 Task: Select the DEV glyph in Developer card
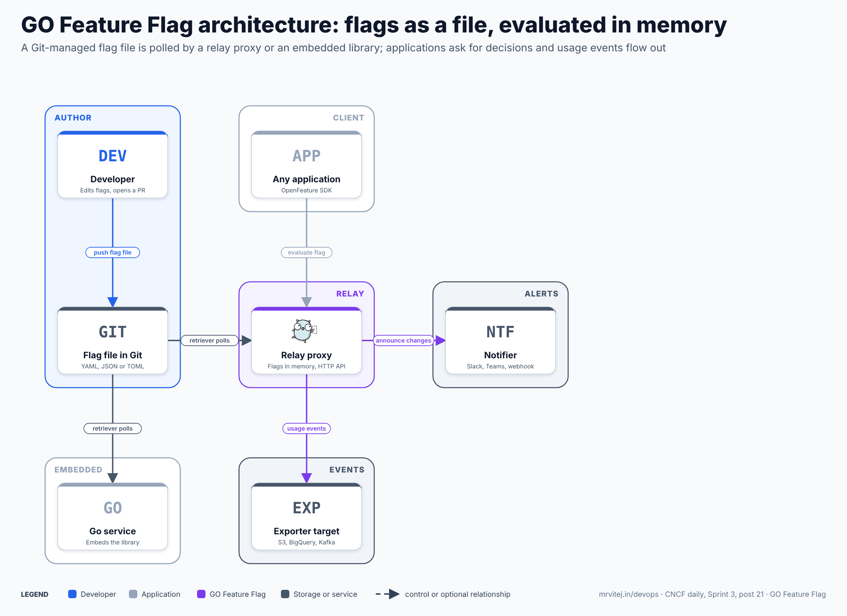(x=113, y=156)
